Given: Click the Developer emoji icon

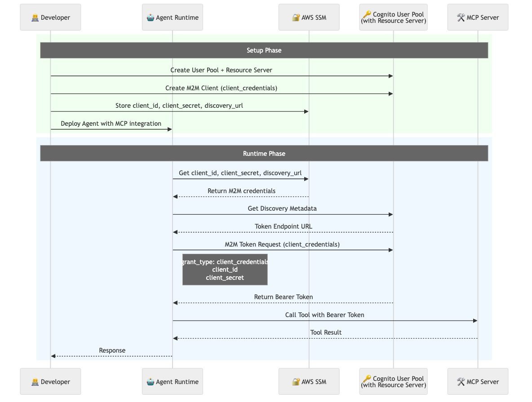Looking at the screenshot, I should (34, 17).
